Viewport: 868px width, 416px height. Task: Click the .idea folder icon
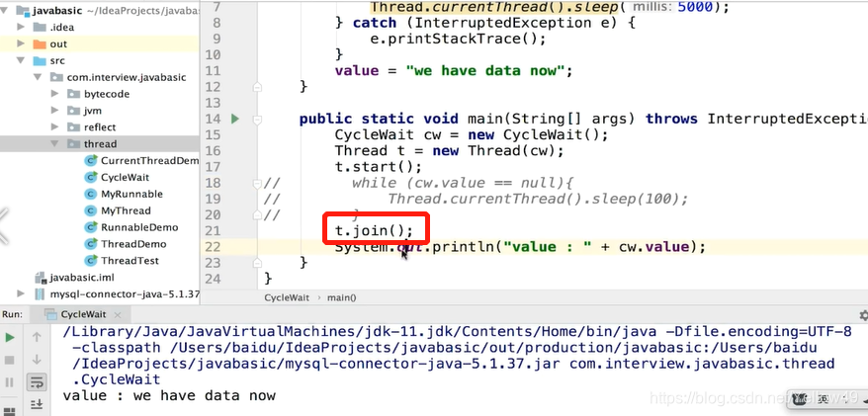click(x=40, y=27)
